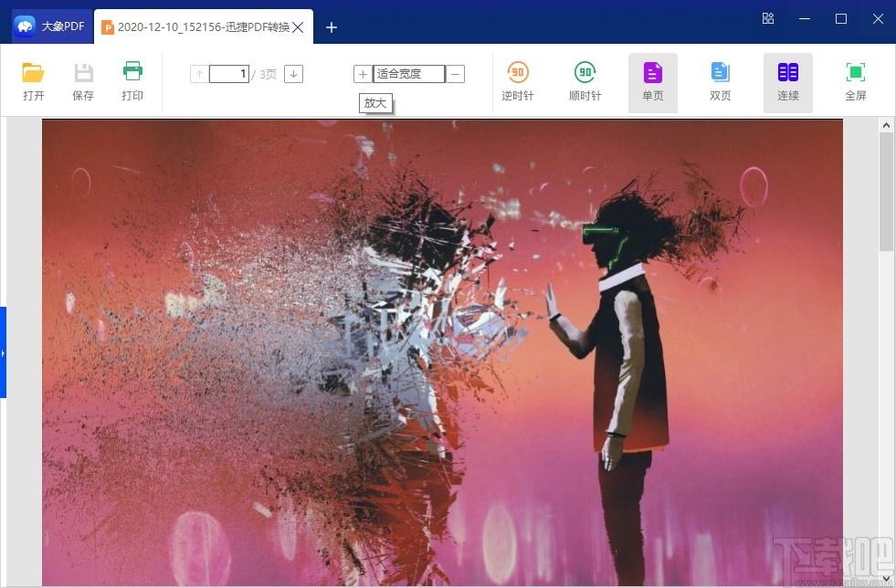Open a file with the 打开 folder icon
The height and width of the screenshot is (588, 896).
(33, 81)
